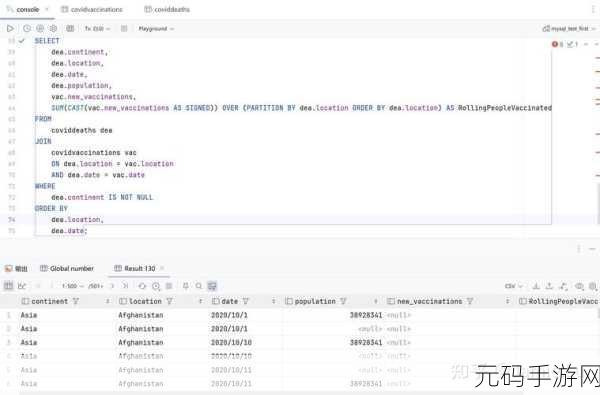The width and height of the screenshot is (600, 395).
Task: Close the Result 130 tab
Action: [162, 268]
